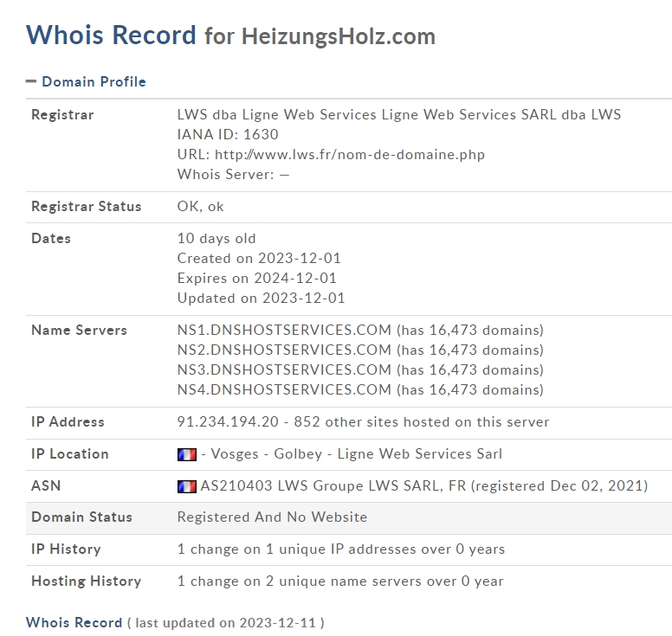672x636 pixels.
Task: Click the French flag icon in the ASN row
Action: coord(187,486)
